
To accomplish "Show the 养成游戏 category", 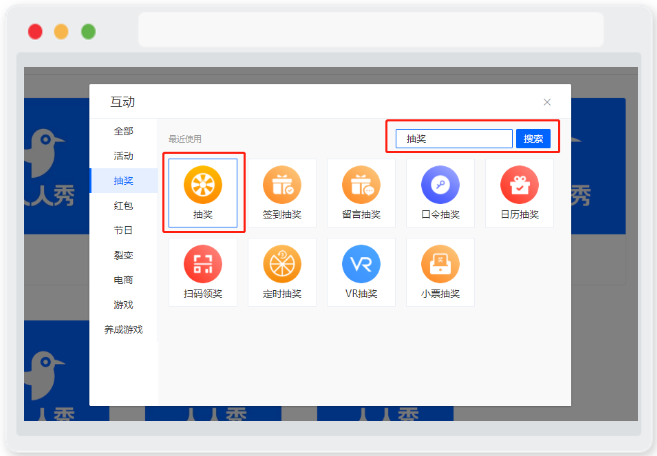I will pos(124,329).
